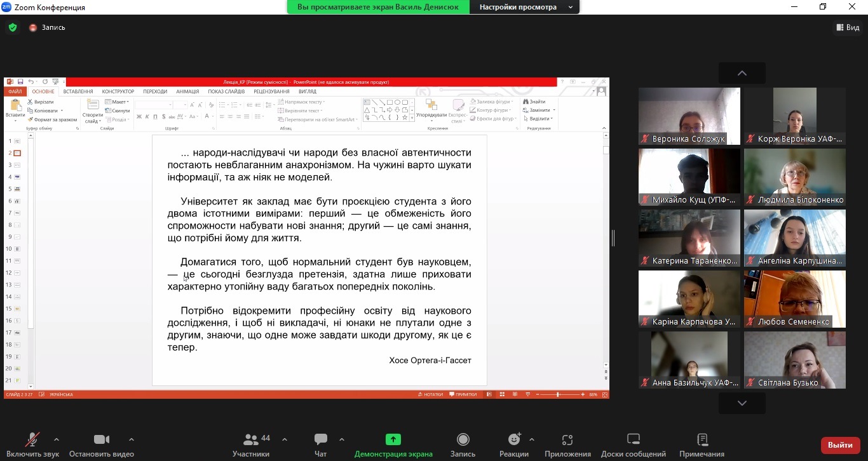The image size is (868, 461).
Task: Toggle the Record button in toolbar
Action: [463, 439]
